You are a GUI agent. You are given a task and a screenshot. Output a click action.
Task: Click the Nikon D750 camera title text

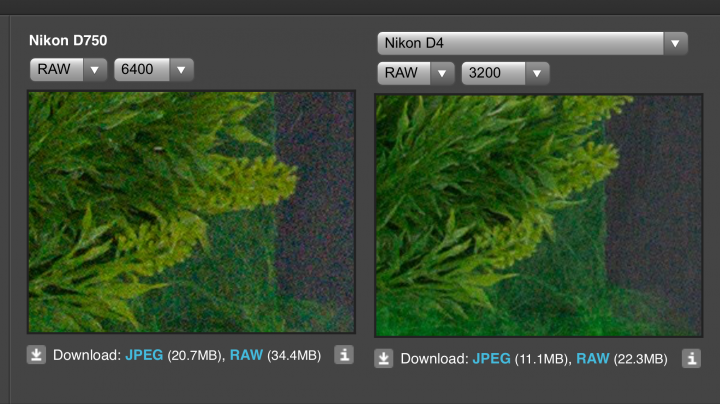pyautogui.click(x=68, y=40)
